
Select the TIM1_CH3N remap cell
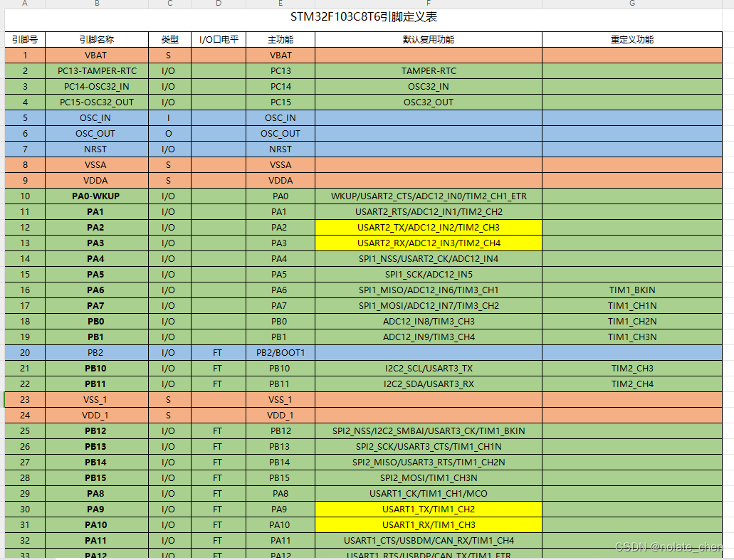(632, 337)
